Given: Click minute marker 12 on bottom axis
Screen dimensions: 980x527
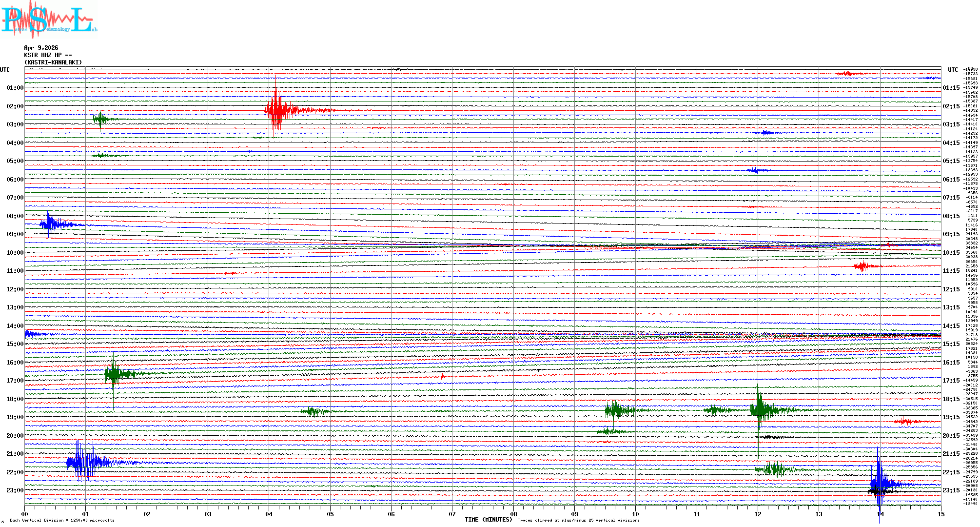Looking at the screenshot, I should [x=758, y=514].
